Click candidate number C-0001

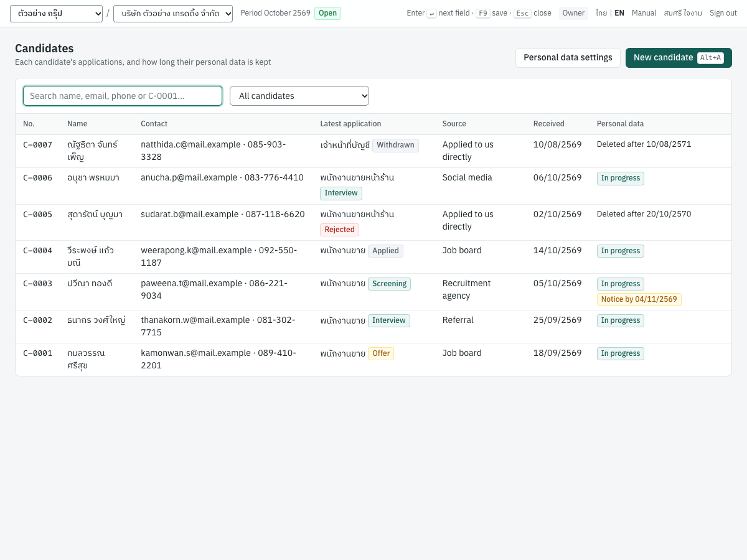[38, 353]
